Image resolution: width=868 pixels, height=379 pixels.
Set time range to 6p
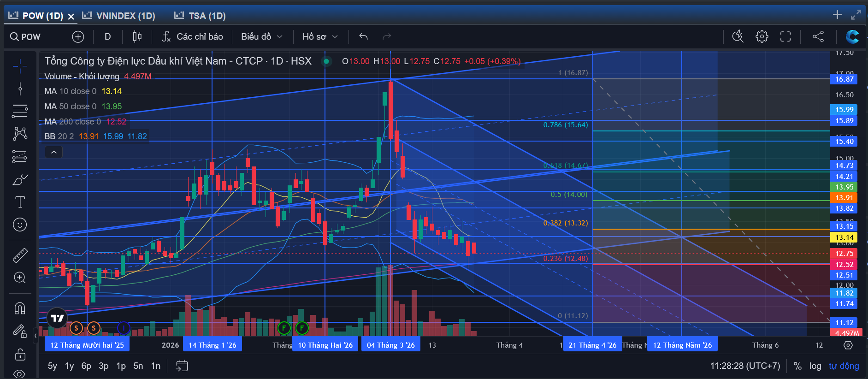(x=86, y=366)
